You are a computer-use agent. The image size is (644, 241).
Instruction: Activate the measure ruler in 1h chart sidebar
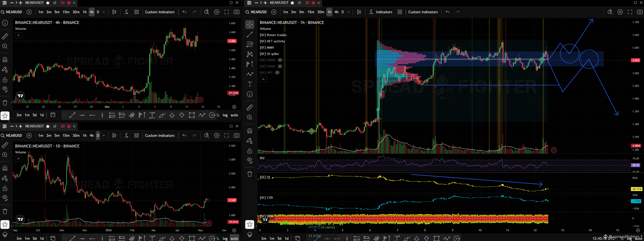click(250, 107)
